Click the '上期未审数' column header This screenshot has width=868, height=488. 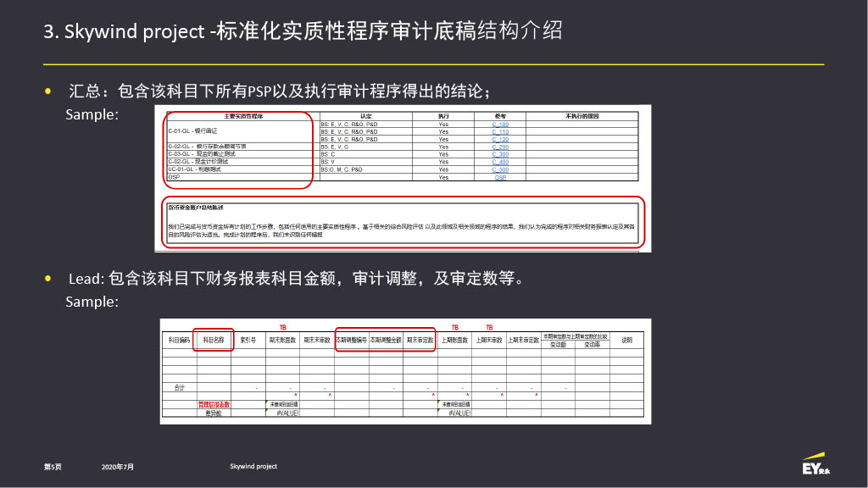pos(489,341)
